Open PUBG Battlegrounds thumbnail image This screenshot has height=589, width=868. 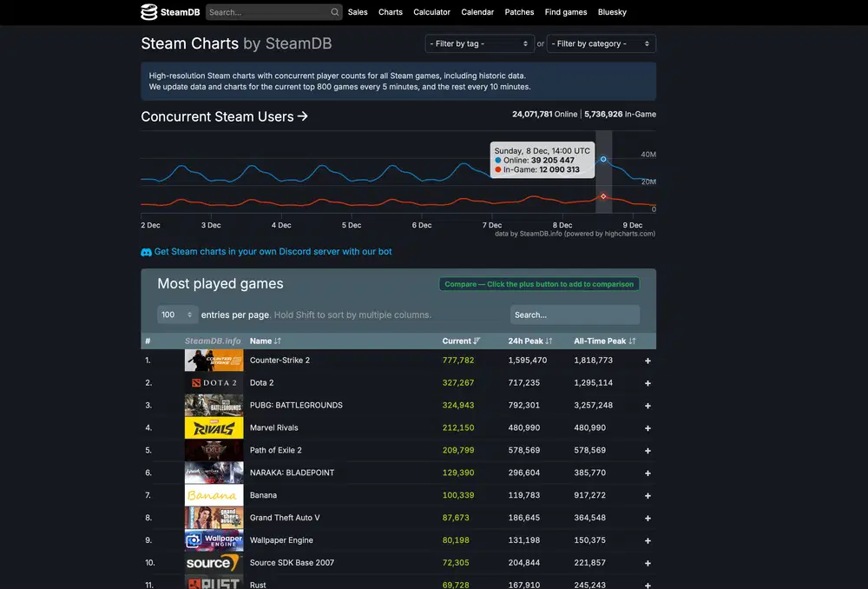pyautogui.click(x=214, y=405)
